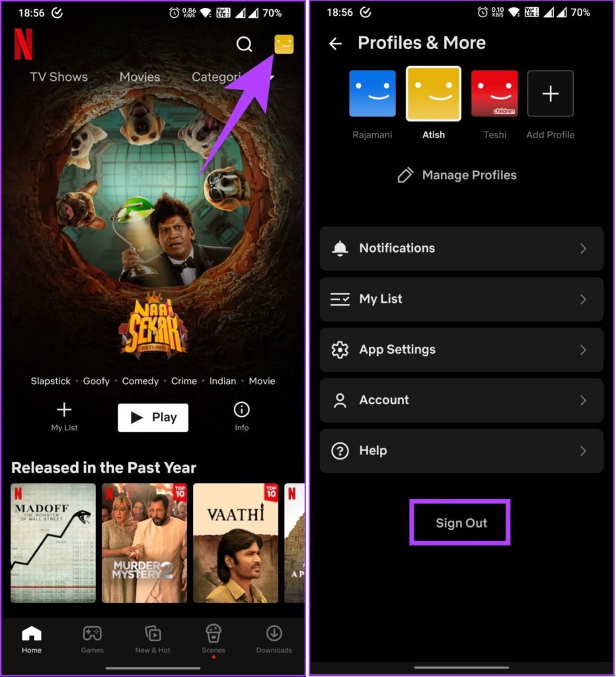The width and height of the screenshot is (616, 677).
Task: Tap the Wi-Fi icon in left status bar
Action: tap(206, 13)
